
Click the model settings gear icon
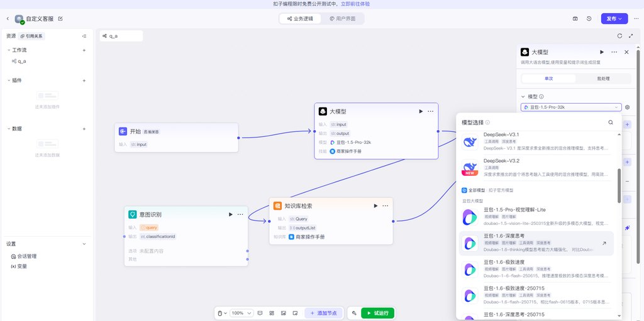coord(627,107)
